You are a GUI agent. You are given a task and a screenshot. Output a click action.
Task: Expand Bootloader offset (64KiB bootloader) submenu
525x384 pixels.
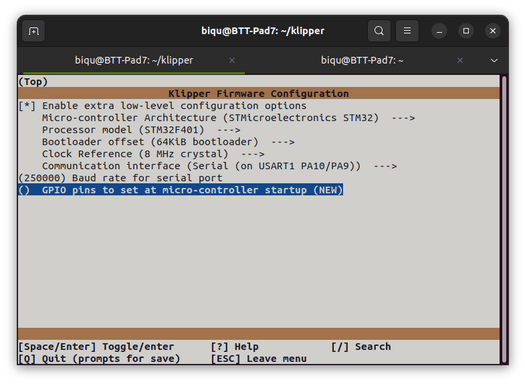[168, 142]
